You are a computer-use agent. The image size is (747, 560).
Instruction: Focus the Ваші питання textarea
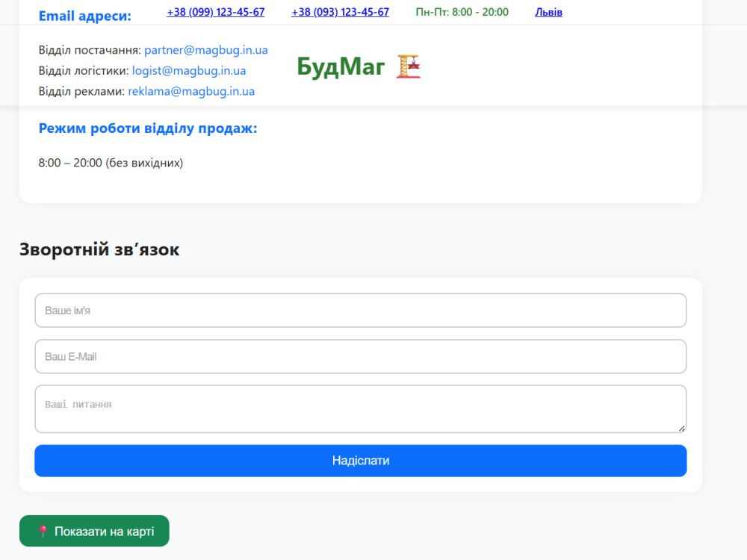click(361, 409)
